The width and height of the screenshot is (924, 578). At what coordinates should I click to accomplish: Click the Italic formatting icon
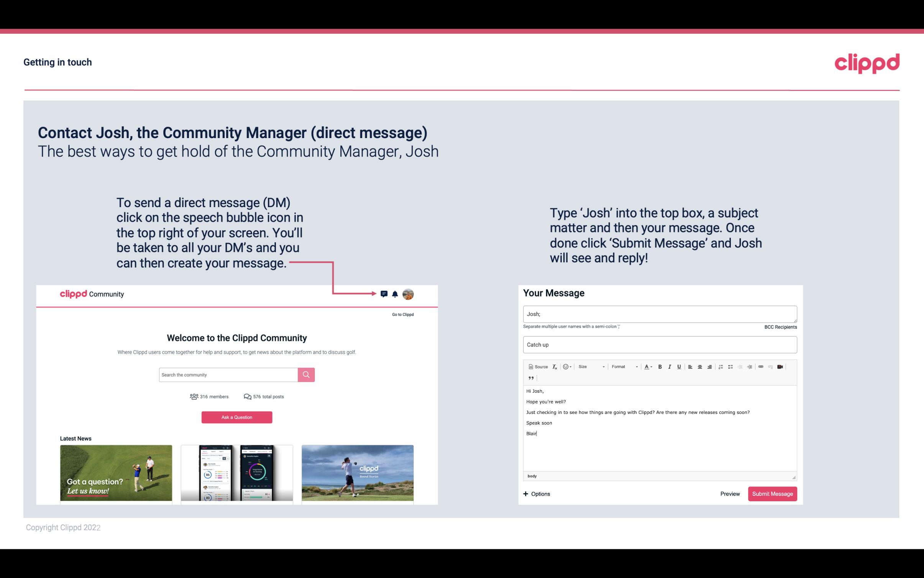pos(670,366)
